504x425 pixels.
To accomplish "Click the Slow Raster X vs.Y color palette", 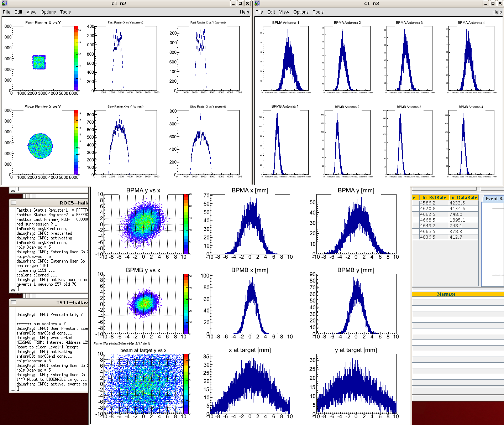I will (76, 142).
